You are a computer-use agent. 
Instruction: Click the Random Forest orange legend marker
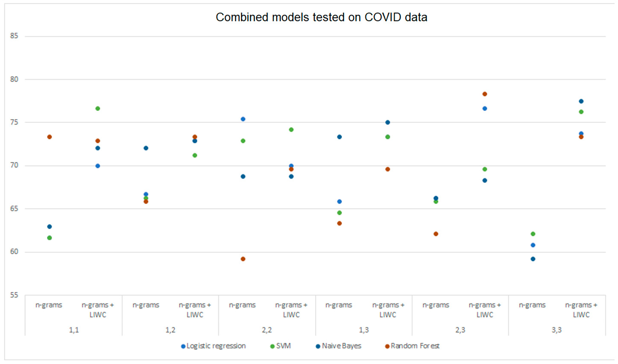point(387,347)
